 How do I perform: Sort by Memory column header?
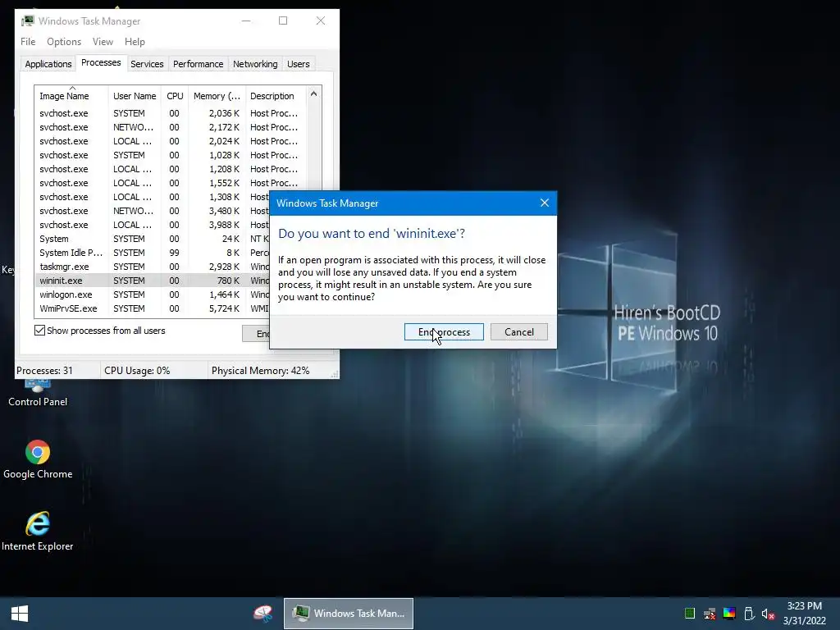click(217, 96)
